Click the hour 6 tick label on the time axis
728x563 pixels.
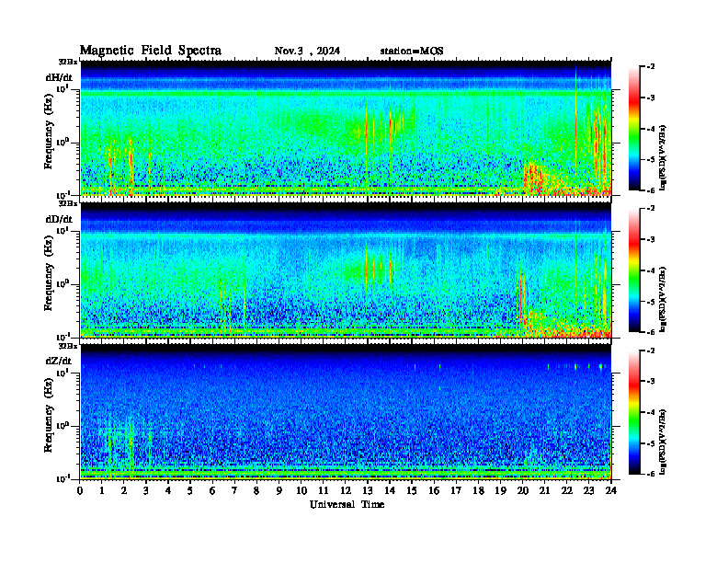pyautogui.click(x=212, y=490)
